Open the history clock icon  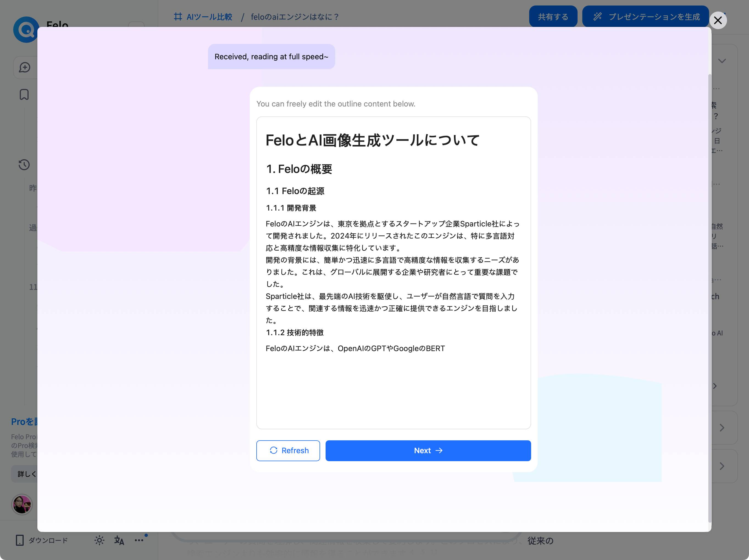pos(24,165)
